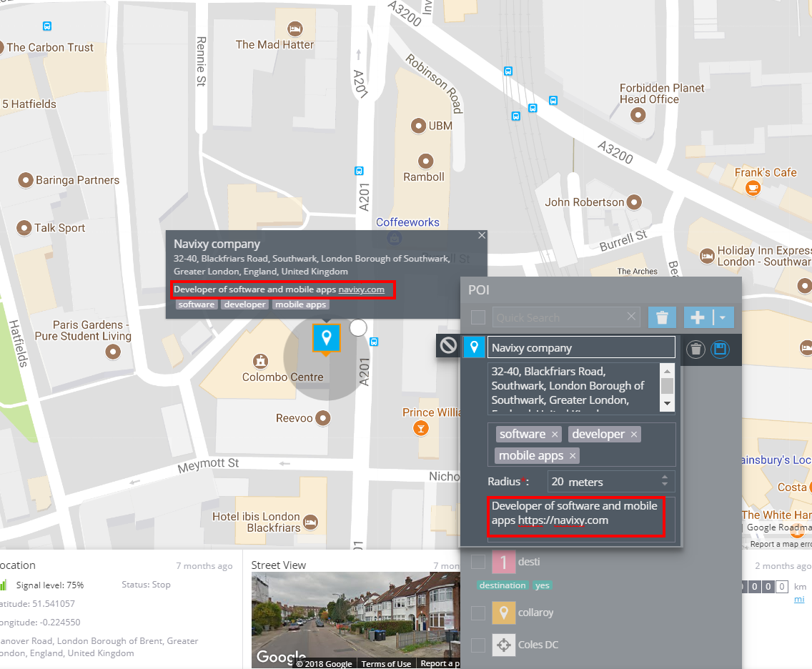Cancel editing with the crossed-circle icon
This screenshot has width=812, height=669.
point(448,345)
